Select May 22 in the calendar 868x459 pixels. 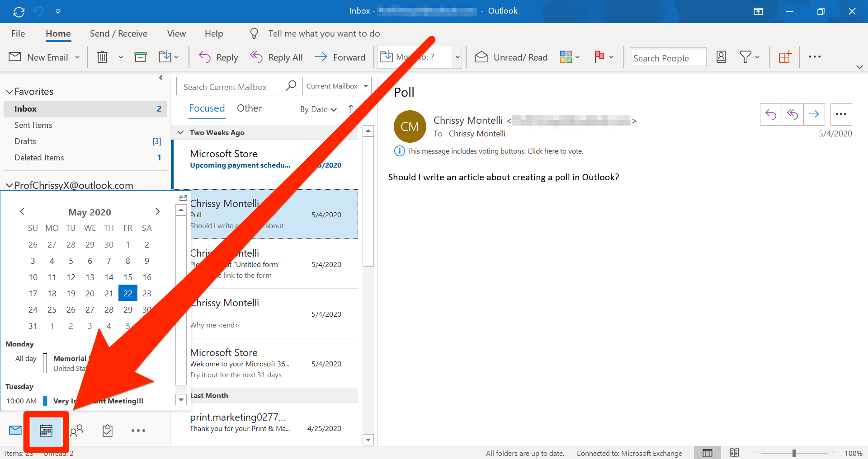pos(128,293)
